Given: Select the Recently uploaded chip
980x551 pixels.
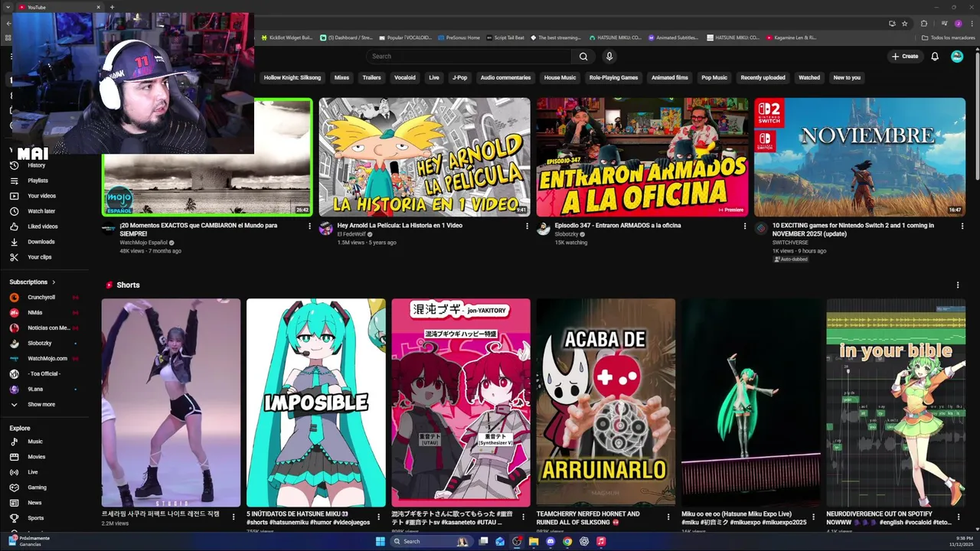Looking at the screenshot, I should pos(763,77).
